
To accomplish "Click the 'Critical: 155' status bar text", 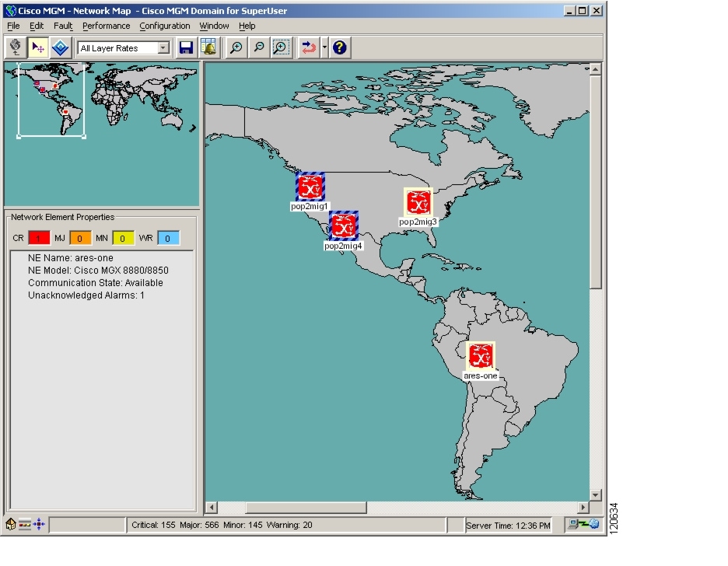I will point(153,525).
